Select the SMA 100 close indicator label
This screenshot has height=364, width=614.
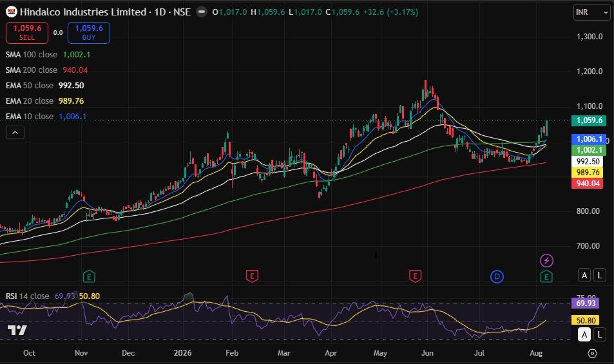pos(32,54)
